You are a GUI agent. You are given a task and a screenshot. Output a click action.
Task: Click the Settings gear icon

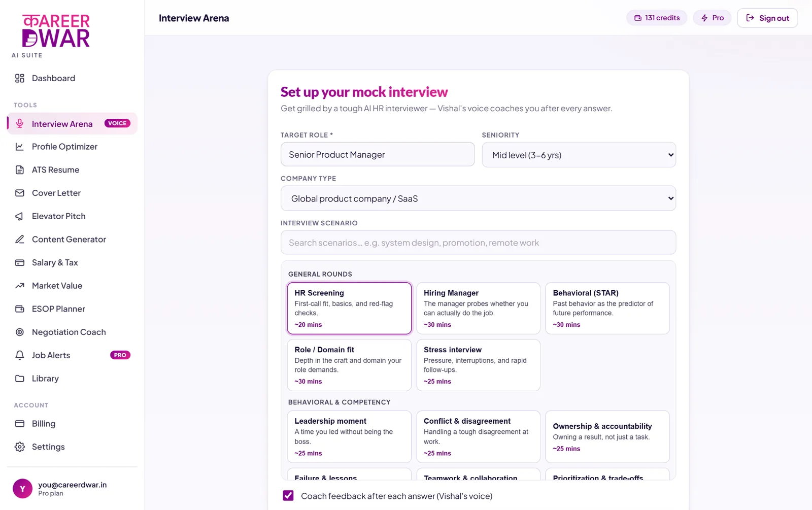point(20,447)
